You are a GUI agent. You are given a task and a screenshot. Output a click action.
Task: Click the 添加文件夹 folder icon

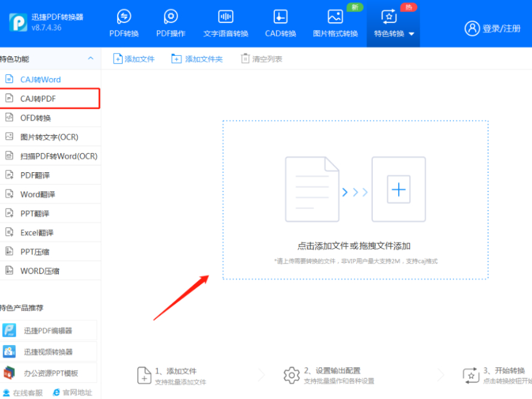coord(176,59)
